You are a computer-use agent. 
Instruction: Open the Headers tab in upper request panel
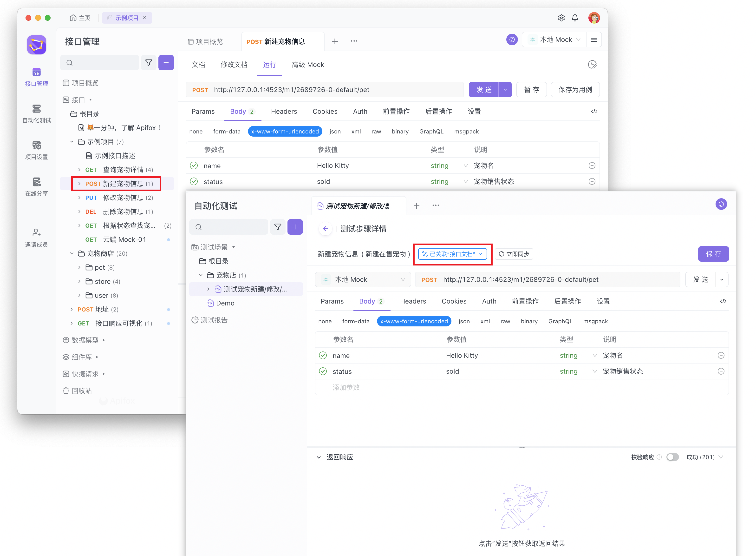(284, 111)
